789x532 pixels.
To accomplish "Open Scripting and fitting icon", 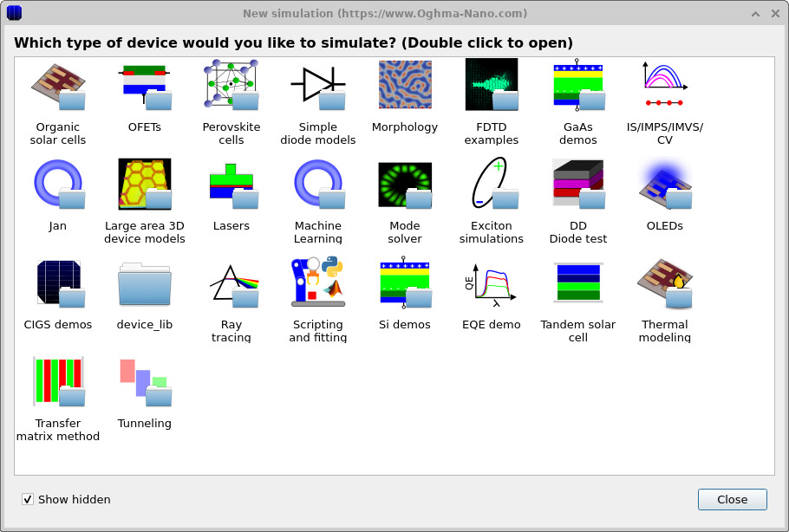I will 318,282.
